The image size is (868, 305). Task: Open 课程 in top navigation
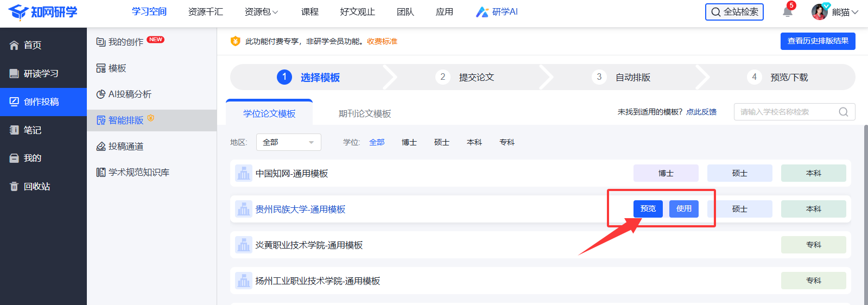point(309,12)
